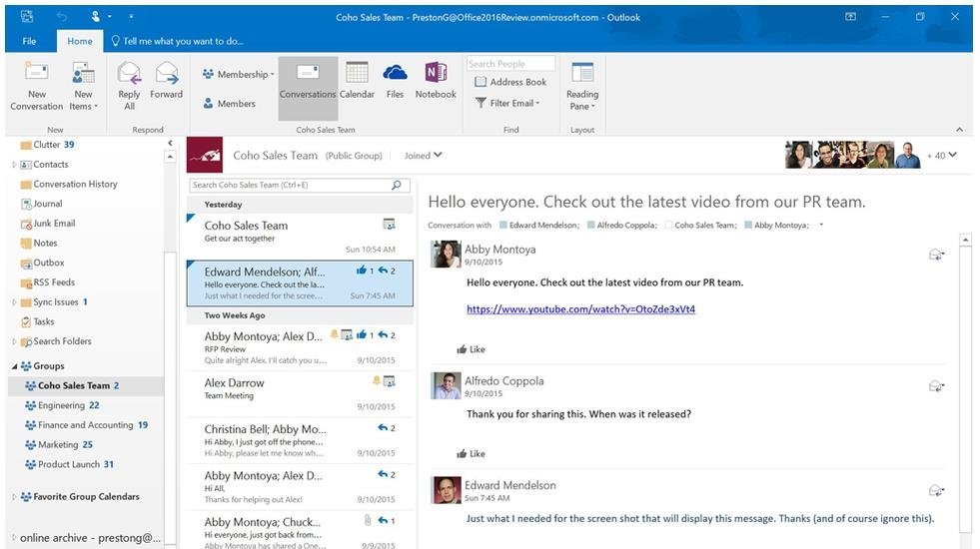Viewport: 980px width, 549px height.
Task: Click the Members button
Action: (x=230, y=103)
